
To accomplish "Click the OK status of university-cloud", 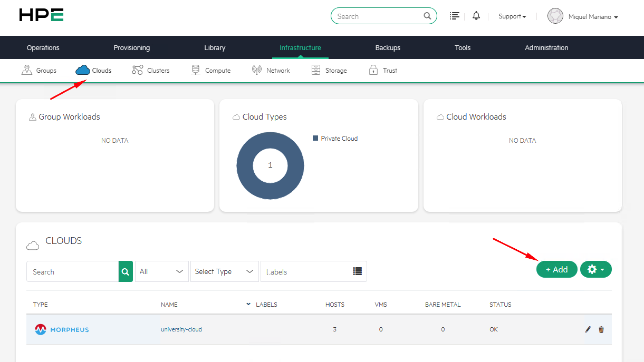I will point(494,329).
